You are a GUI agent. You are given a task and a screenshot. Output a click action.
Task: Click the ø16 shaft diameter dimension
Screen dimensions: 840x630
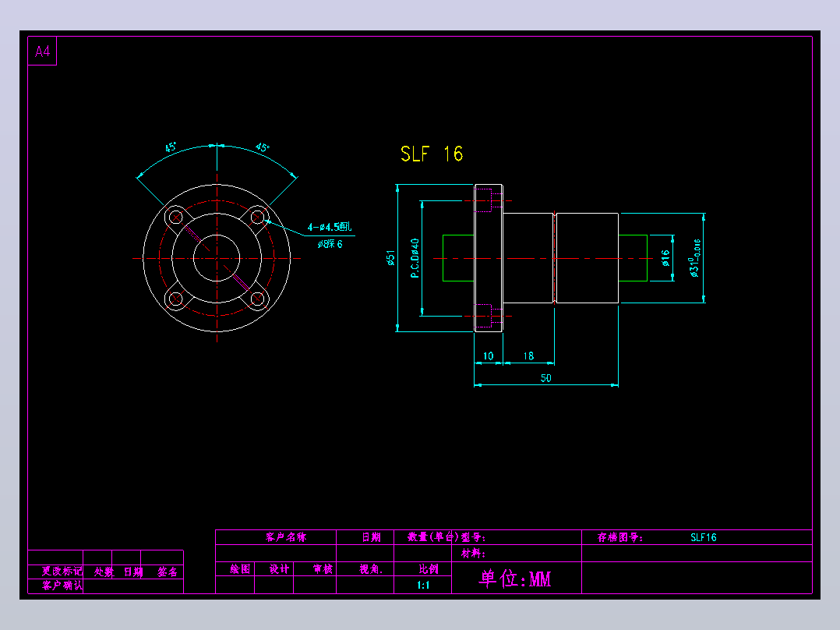point(665,258)
